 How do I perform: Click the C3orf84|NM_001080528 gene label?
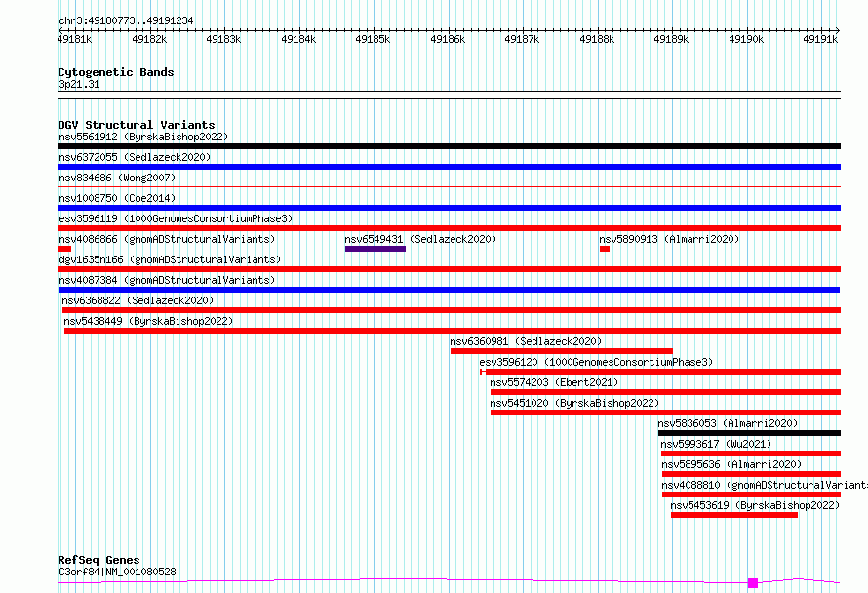coord(117,572)
